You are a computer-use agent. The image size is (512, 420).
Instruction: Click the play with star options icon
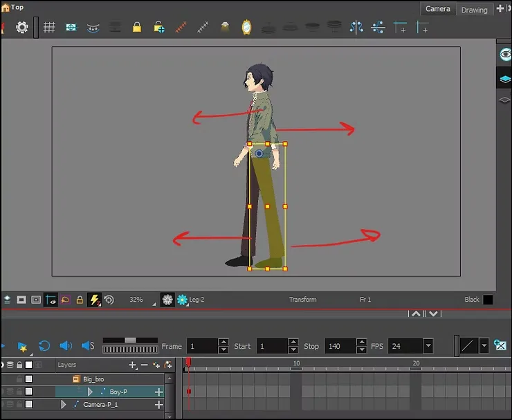pos(23,347)
